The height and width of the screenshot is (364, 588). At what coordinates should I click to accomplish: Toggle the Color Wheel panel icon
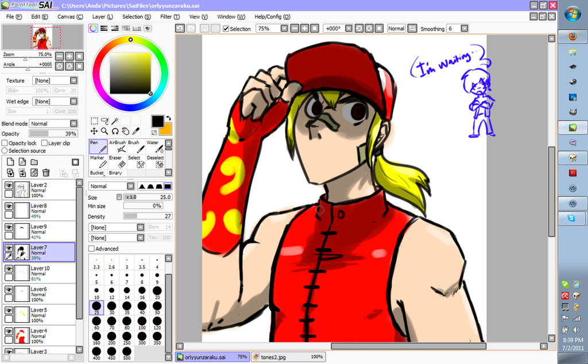[x=94, y=29]
